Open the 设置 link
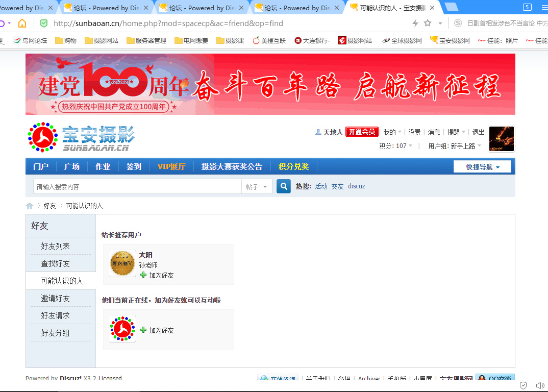548x392 pixels. [x=414, y=132]
